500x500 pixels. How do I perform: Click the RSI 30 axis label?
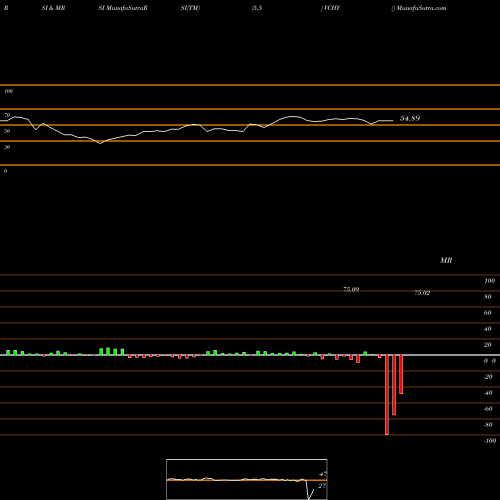7,147
